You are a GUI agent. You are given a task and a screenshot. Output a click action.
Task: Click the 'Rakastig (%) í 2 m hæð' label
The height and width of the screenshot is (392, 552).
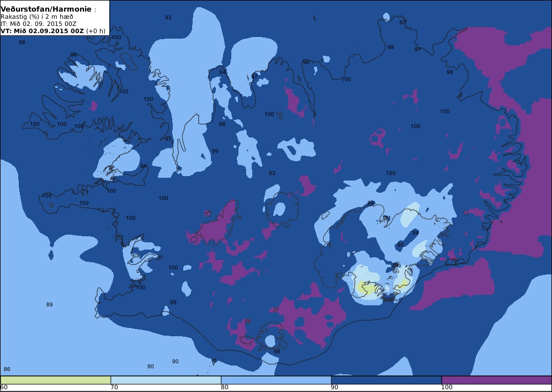pos(37,17)
